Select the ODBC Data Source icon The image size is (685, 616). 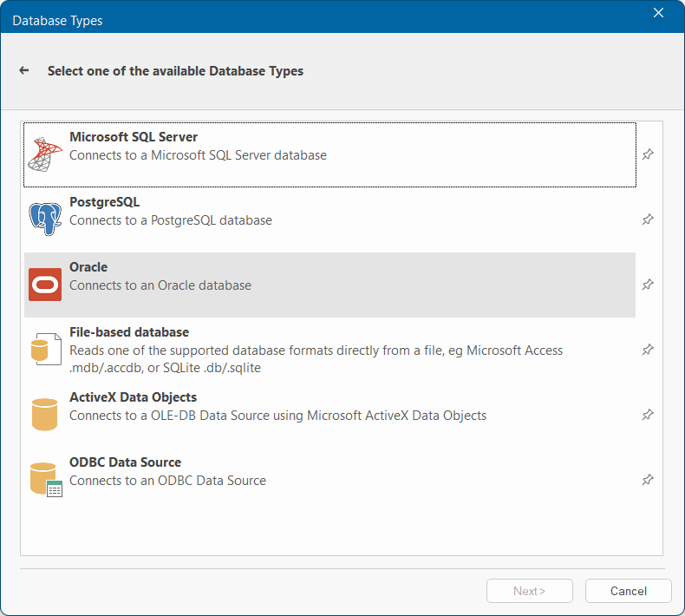click(x=46, y=480)
